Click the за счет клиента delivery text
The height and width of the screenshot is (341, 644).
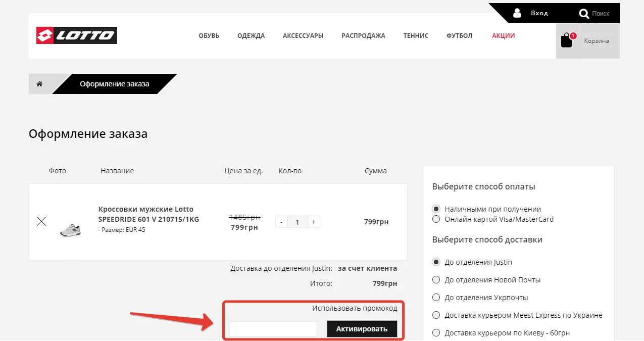click(367, 268)
